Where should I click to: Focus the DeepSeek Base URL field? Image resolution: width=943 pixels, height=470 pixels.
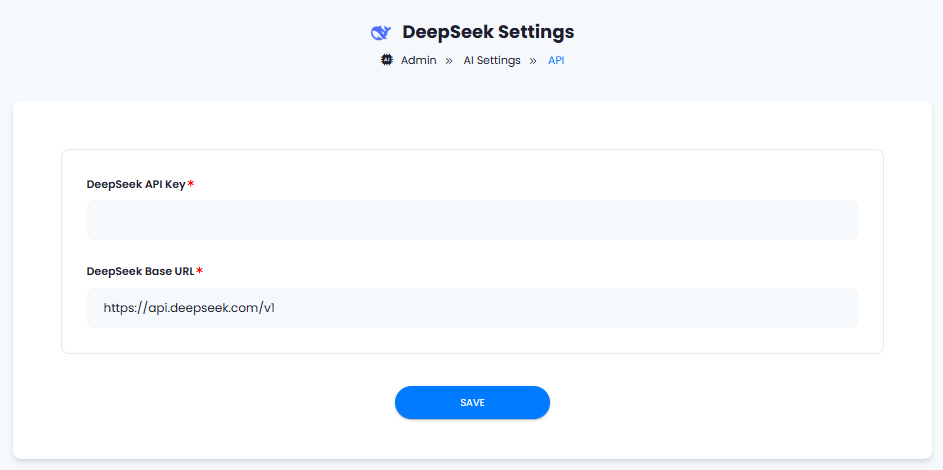coord(472,308)
